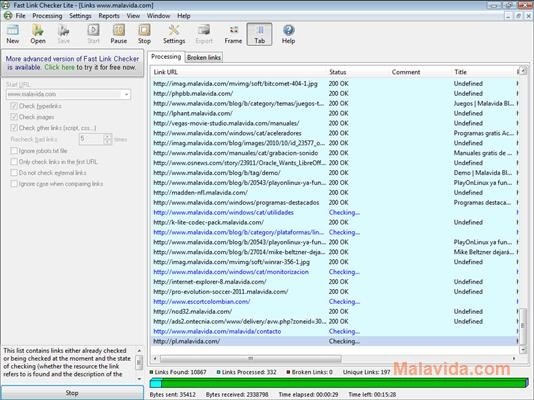Select the pro-evolution-soccer-2011 link row
Viewport: 534px width, 400px height.
(334, 292)
